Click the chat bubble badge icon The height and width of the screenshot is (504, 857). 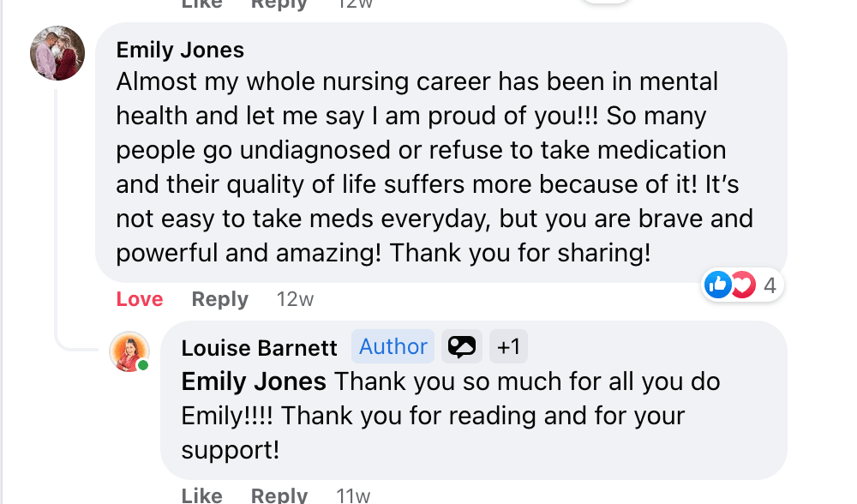462,346
